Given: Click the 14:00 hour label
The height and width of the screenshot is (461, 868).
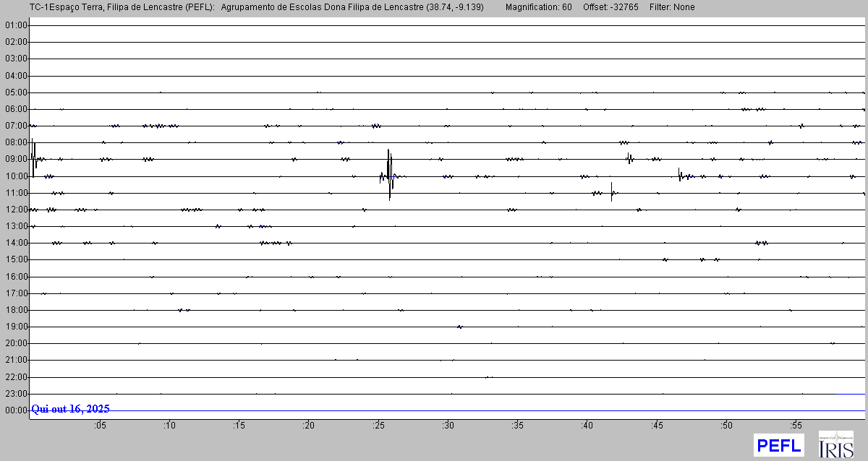Looking at the screenshot, I should click(x=16, y=244).
